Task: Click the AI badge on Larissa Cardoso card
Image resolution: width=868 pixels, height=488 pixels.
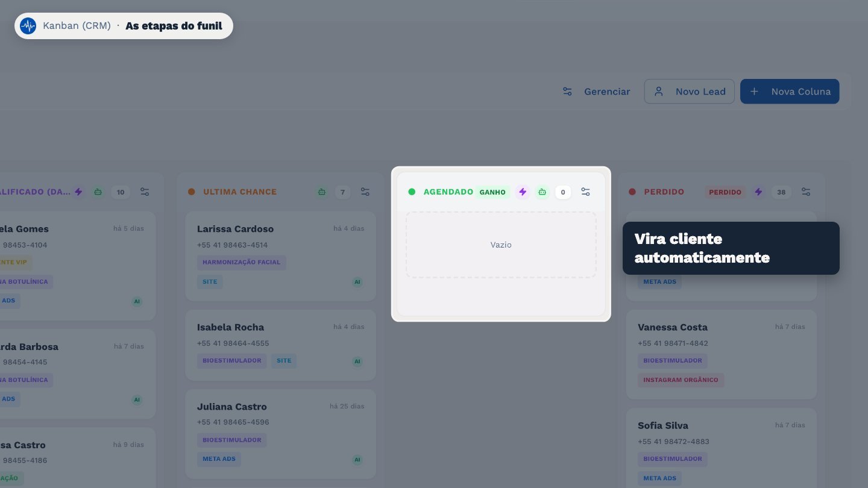Action: pyautogui.click(x=357, y=282)
